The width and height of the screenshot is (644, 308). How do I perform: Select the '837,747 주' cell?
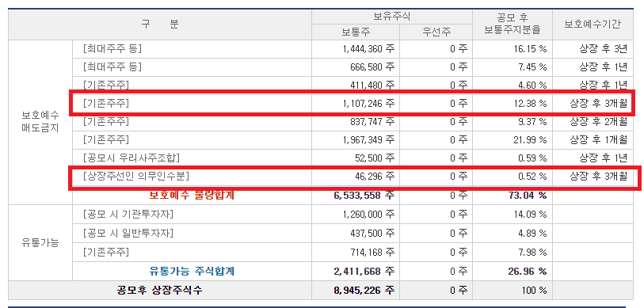(x=373, y=122)
